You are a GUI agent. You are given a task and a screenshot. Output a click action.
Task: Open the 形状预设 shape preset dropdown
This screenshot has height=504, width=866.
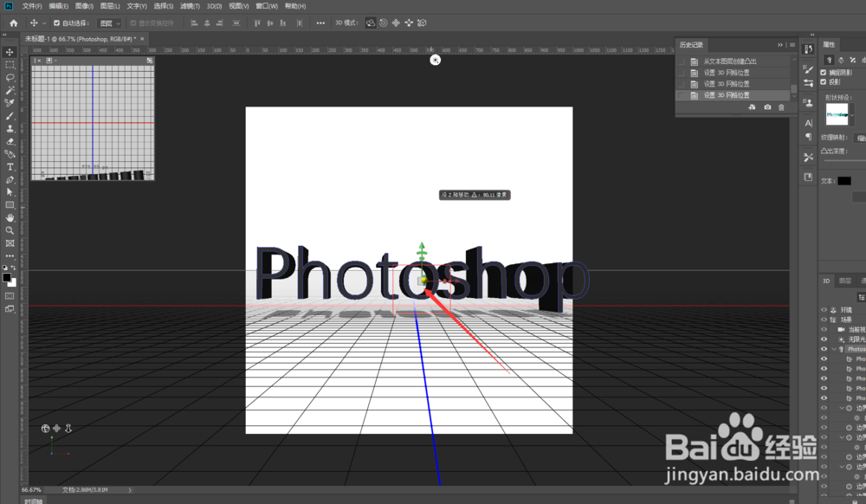851,115
